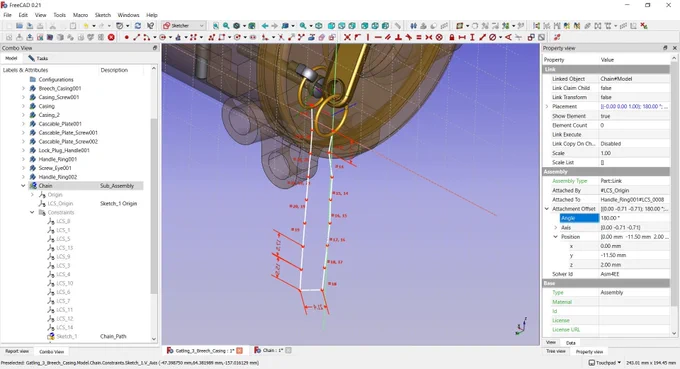Select the Create Rectangle tool
Viewport: 680px width, 369px height.
[222, 37]
